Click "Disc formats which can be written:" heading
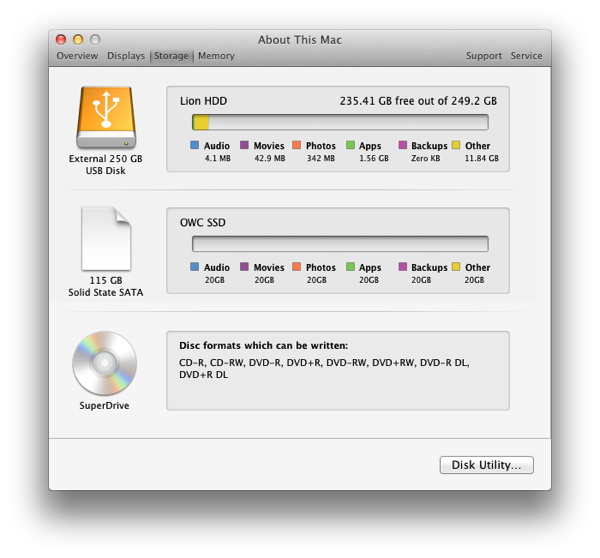This screenshot has height=558, width=600. click(x=264, y=346)
